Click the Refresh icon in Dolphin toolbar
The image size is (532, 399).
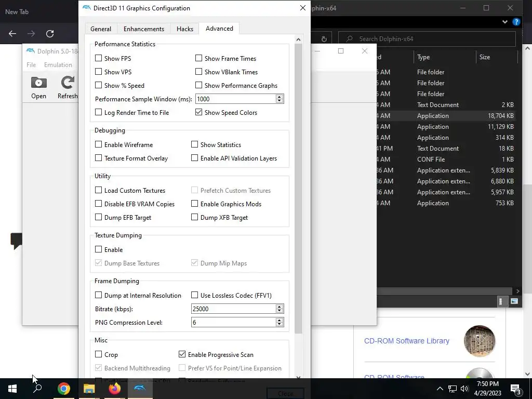[68, 83]
